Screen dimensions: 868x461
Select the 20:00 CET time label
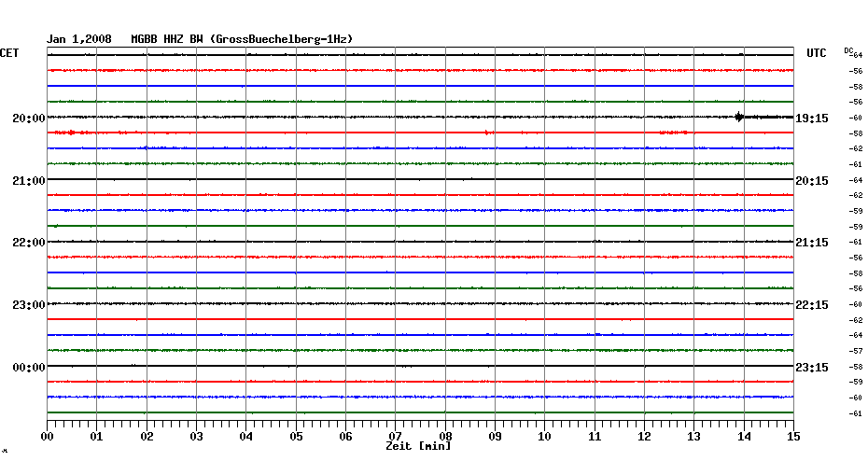(29, 119)
